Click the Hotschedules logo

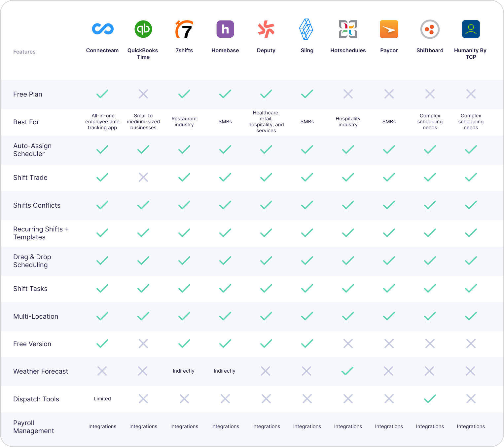pos(348,29)
